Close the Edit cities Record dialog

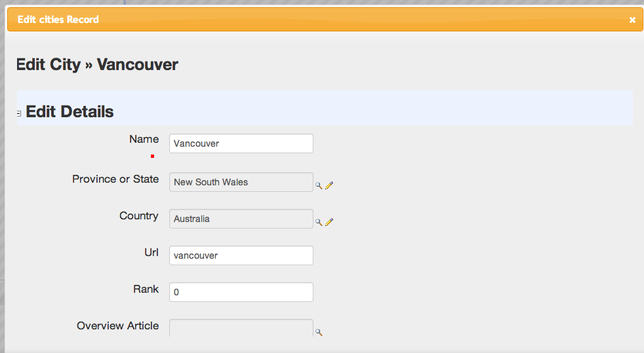(x=632, y=20)
